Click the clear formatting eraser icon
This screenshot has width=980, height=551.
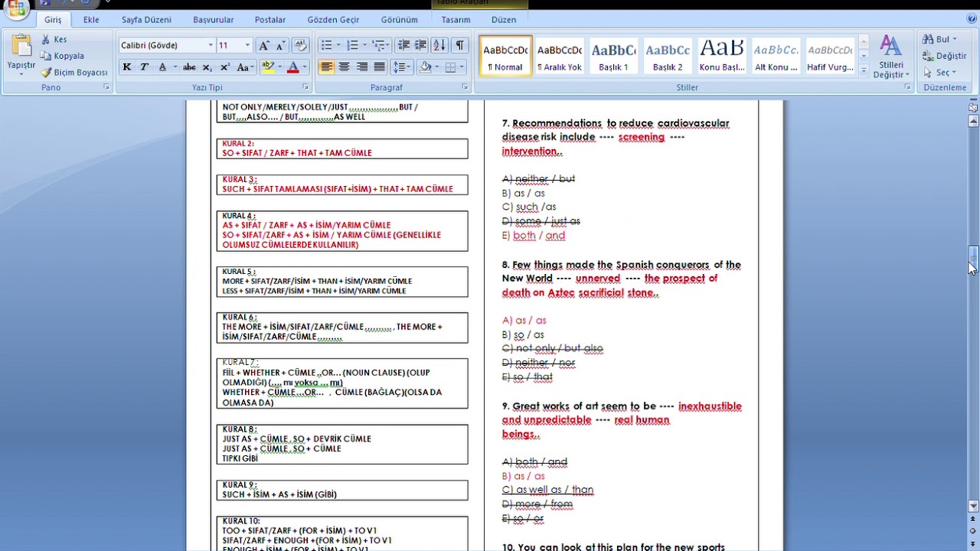tap(300, 45)
